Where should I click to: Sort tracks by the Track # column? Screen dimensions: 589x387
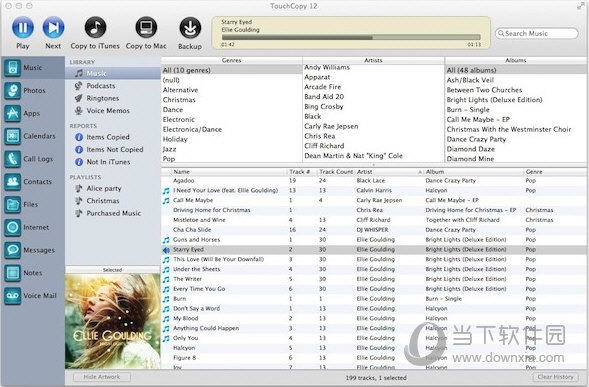302,172
